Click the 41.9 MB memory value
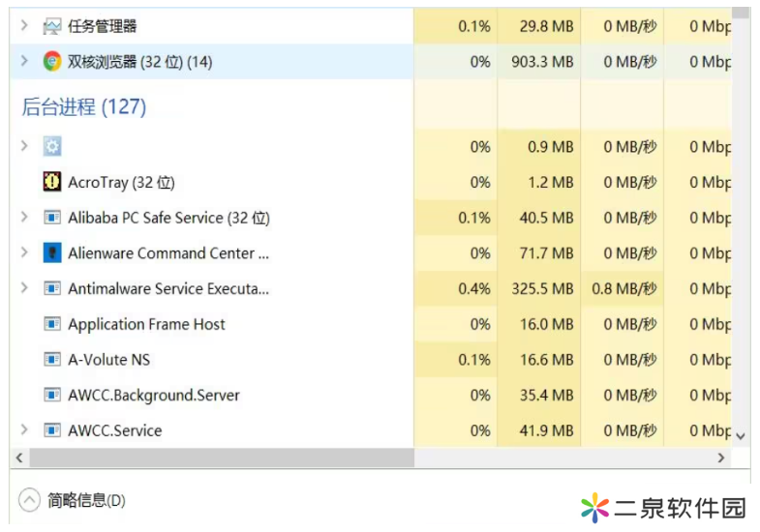760x532 pixels. pos(546,430)
